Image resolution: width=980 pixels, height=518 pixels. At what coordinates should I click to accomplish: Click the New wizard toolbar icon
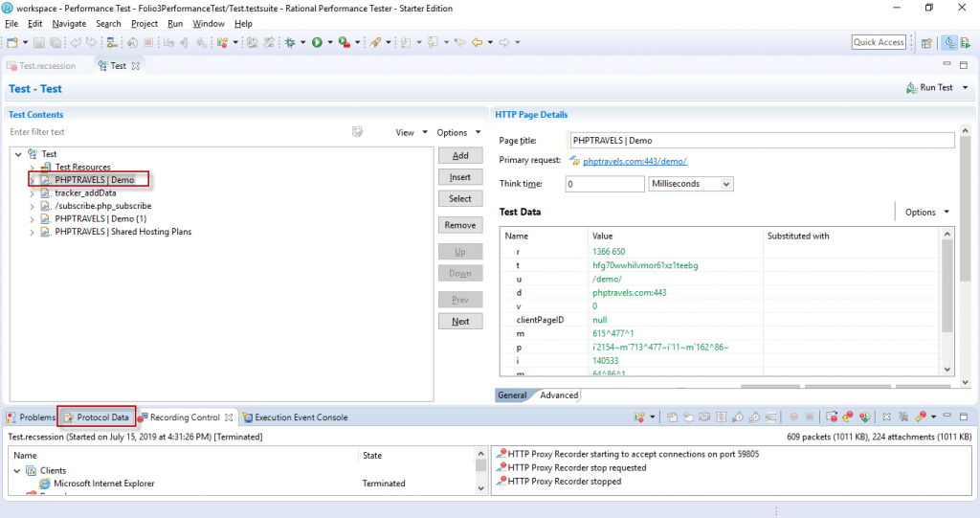click(x=11, y=42)
